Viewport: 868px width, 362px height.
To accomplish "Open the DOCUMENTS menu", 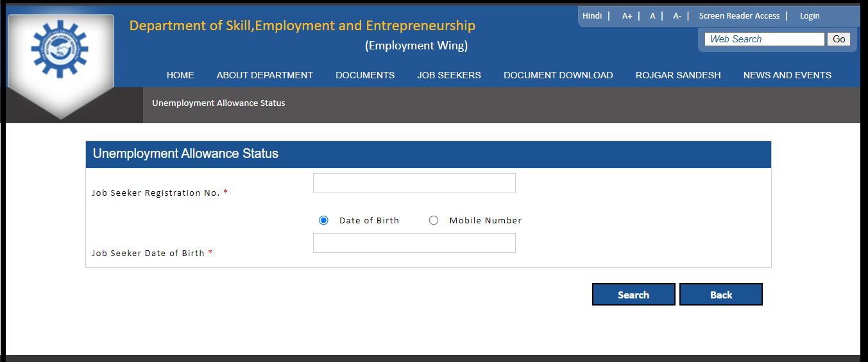I will (365, 75).
